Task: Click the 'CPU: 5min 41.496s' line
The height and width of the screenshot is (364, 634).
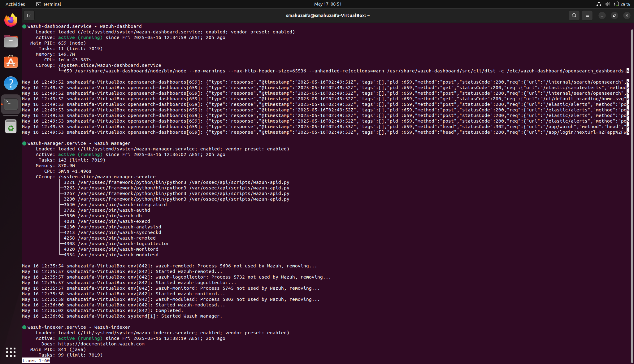Action: [x=68, y=171]
